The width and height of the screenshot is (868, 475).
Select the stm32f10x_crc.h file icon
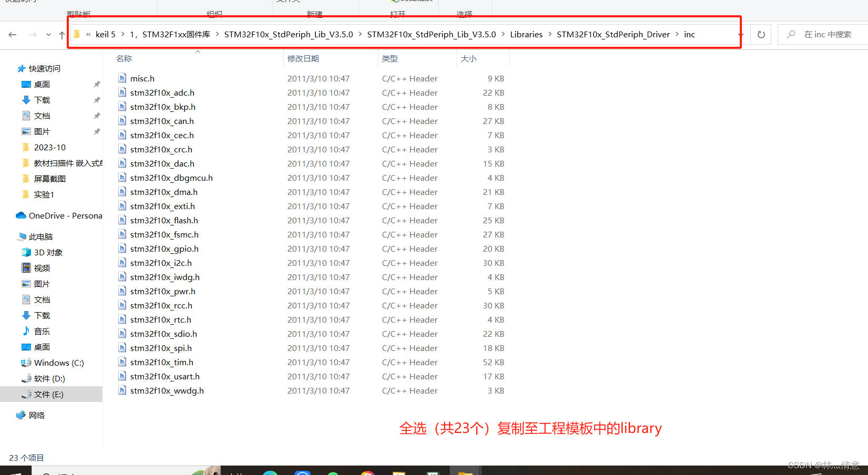tap(122, 149)
